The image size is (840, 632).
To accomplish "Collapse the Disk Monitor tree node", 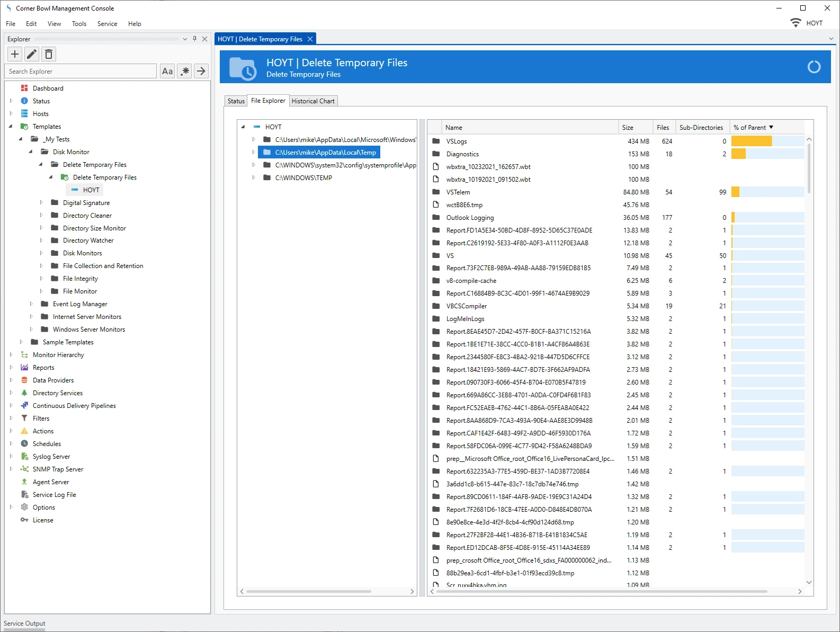I will [x=31, y=152].
